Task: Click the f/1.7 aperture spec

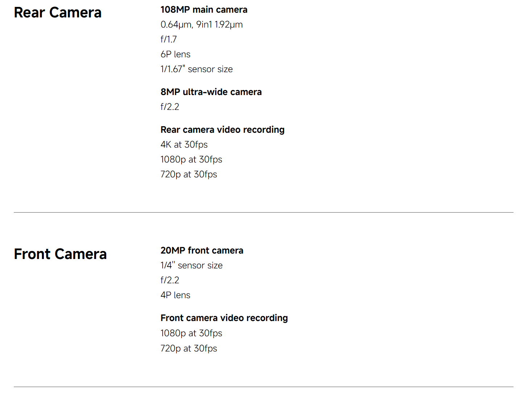Action: (169, 39)
